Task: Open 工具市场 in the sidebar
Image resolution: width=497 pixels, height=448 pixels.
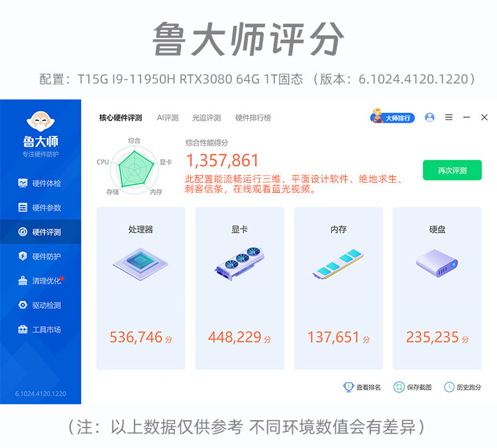Action: coord(40,329)
